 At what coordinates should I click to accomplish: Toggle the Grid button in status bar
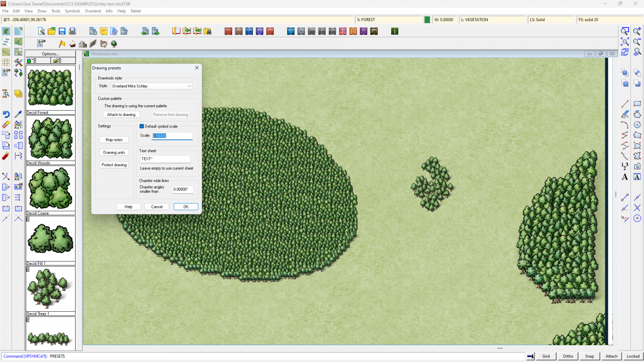(546, 356)
